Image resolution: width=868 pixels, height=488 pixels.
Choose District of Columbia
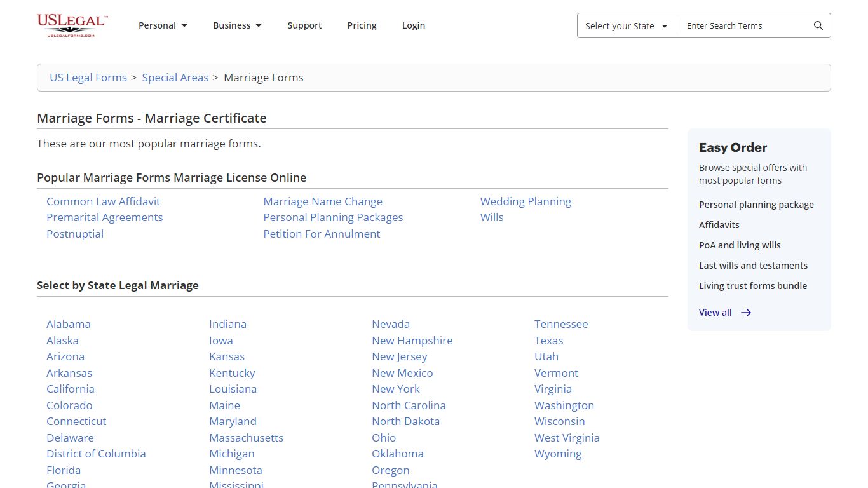click(x=96, y=454)
